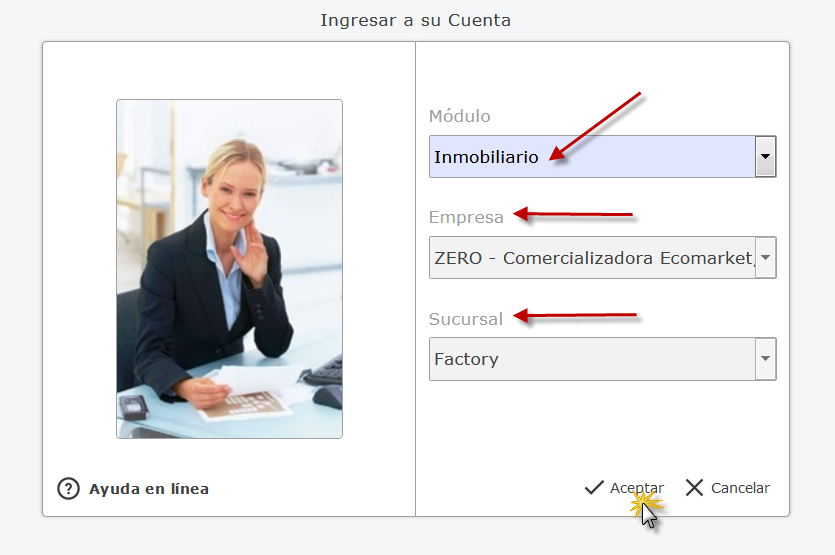Expand the Sucursal dropdown arrow
The width and height of the screenshot is (835, 555).
point(765,359)
